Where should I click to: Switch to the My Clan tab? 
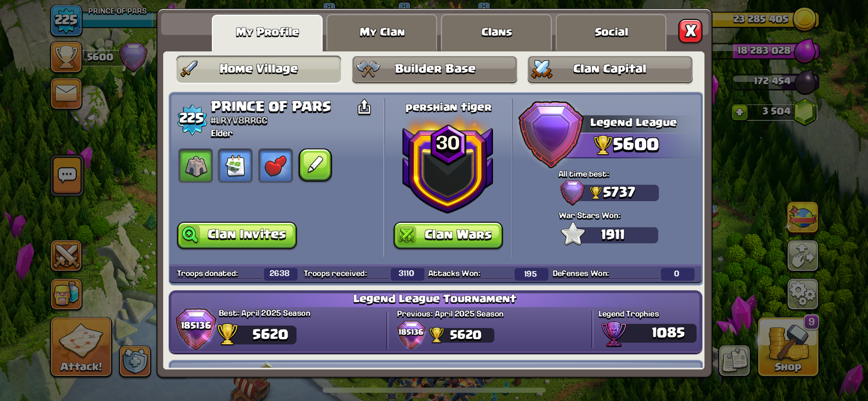382,33
